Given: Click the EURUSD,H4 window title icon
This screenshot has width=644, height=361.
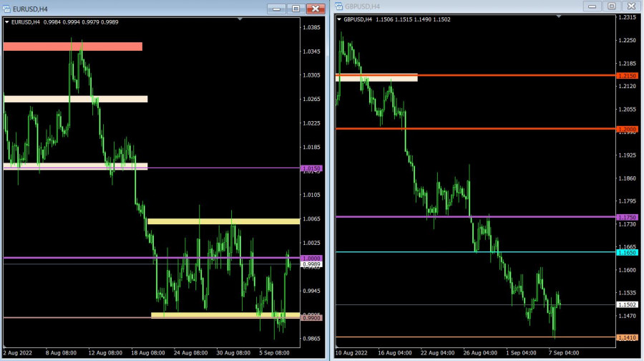Looking at the screenshot, I should click(6, 8).
